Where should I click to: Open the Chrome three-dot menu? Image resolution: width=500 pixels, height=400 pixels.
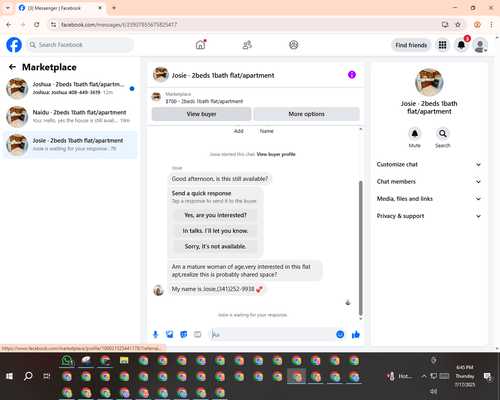[x=491, y=25]
